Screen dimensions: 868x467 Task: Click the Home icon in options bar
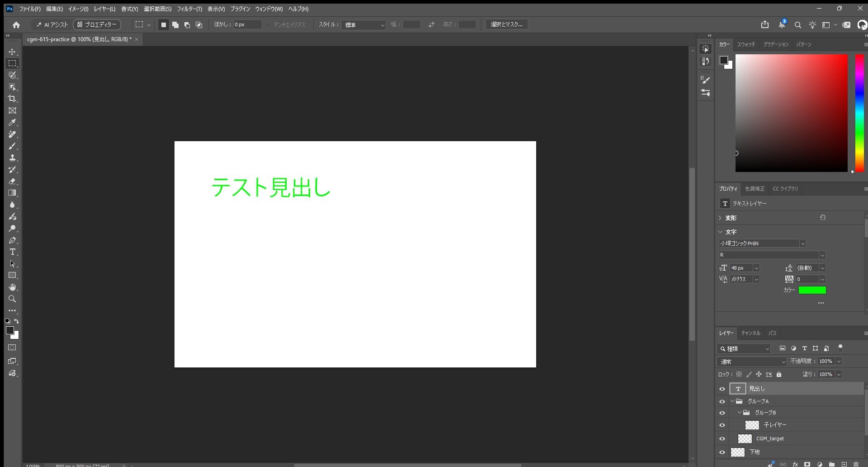coord(16,25)
